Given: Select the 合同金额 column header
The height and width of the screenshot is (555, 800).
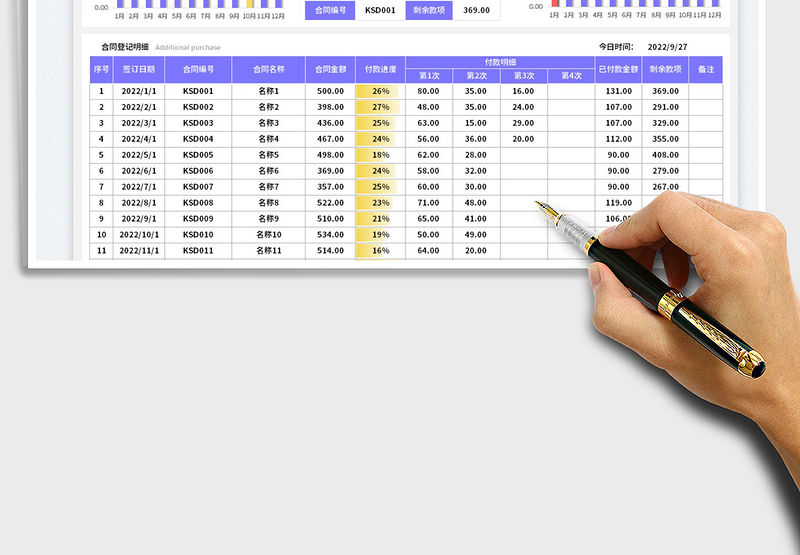Looking at the screenshot, I should coord(330,69).
